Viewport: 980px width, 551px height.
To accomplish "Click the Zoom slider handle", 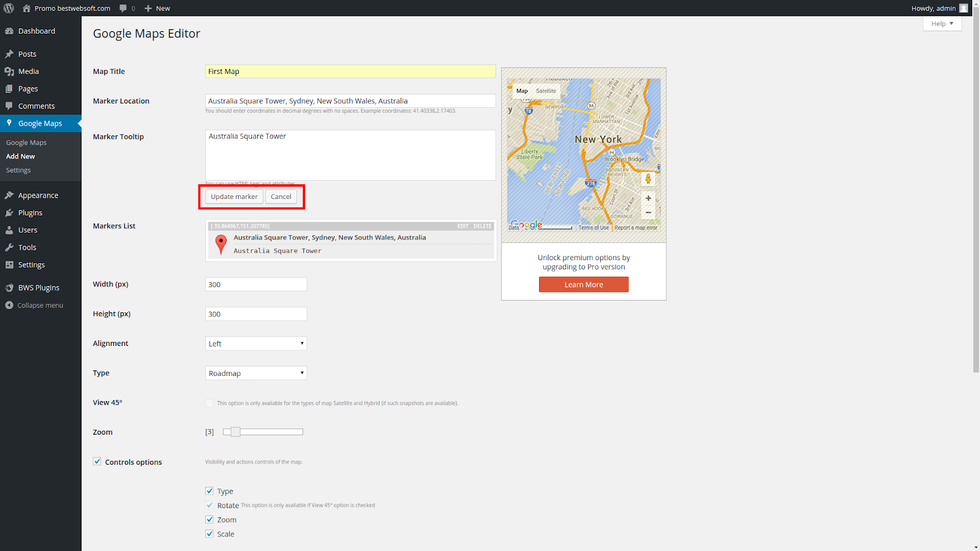I will click(x=235, y=432).
